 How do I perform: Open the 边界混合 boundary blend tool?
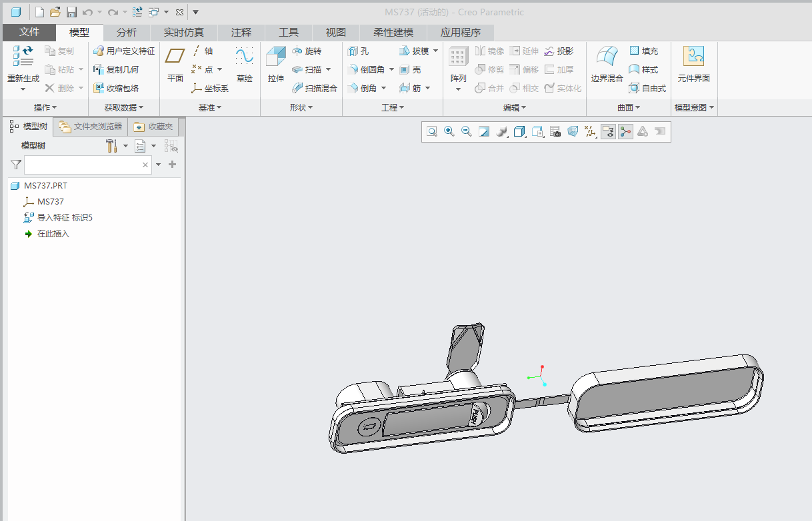(x=607, y=65)
